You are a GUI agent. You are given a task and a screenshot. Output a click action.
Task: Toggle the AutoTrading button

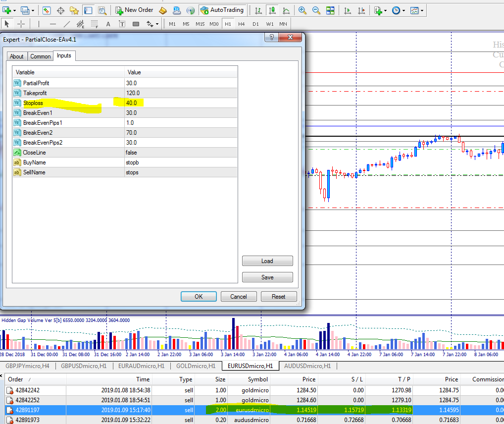222,10
